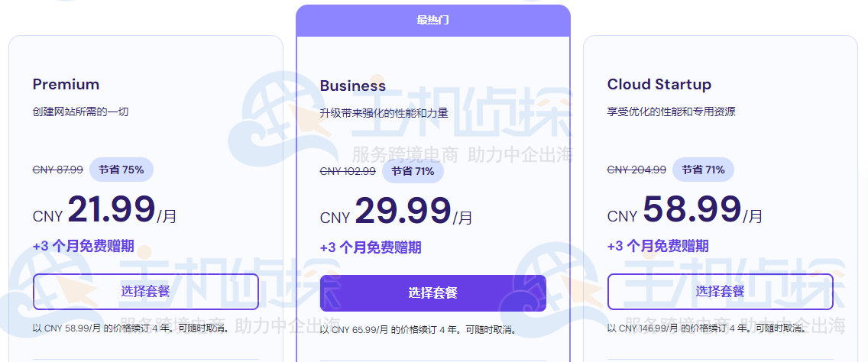Click Cloud Startup +3 个月免费赠期 text
The width and height of the screenshot is (868, 362).
coord(658,246)
